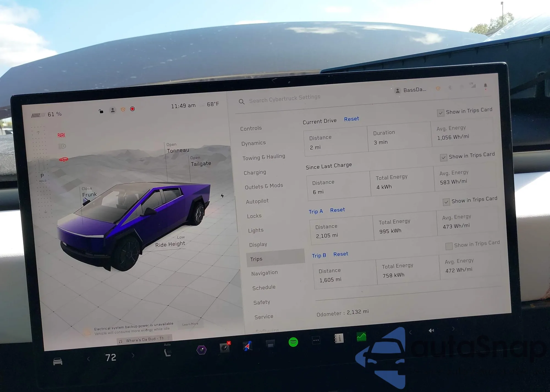This screenshot has width=550, height=392.
Task: Launch Spotify from the dock
Action: 293,342
